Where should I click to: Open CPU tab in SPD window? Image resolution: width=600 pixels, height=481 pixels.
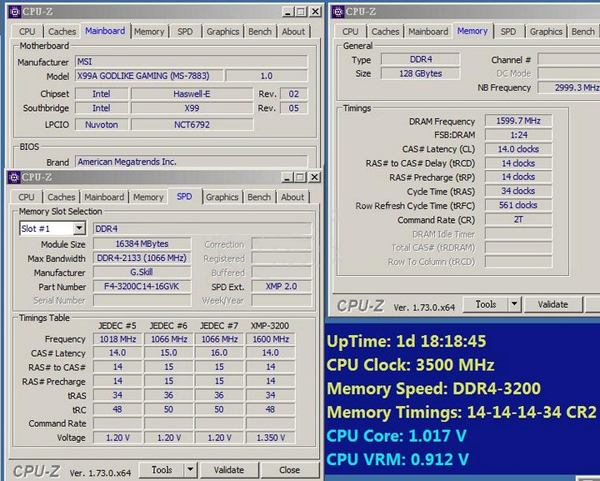pyautogui.click(x=26, y=197)
